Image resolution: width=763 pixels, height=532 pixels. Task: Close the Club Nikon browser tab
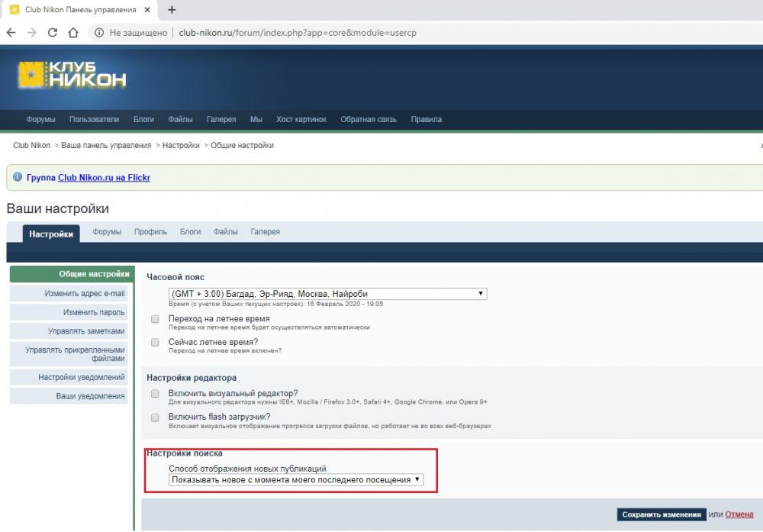[147, 10]
